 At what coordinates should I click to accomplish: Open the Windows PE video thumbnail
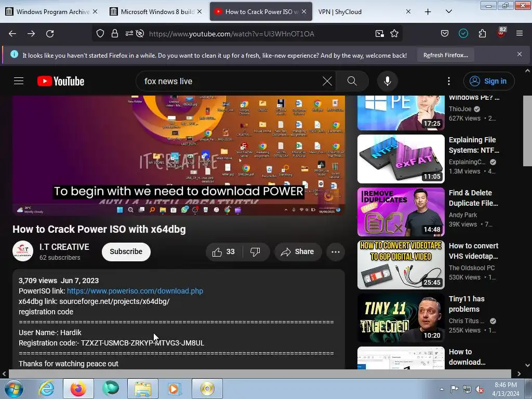click(401, 113)
